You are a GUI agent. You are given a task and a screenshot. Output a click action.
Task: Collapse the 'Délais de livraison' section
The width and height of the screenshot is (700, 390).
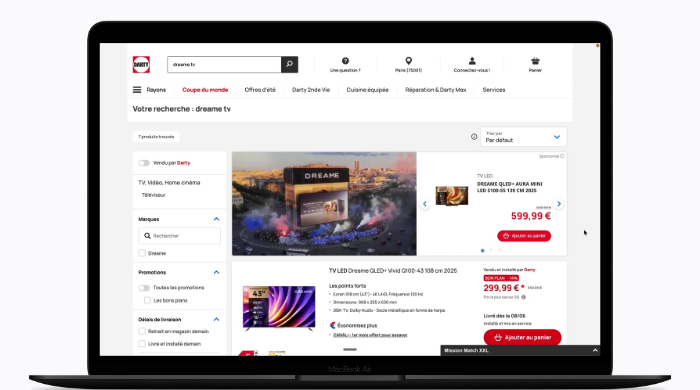(217, 319)
